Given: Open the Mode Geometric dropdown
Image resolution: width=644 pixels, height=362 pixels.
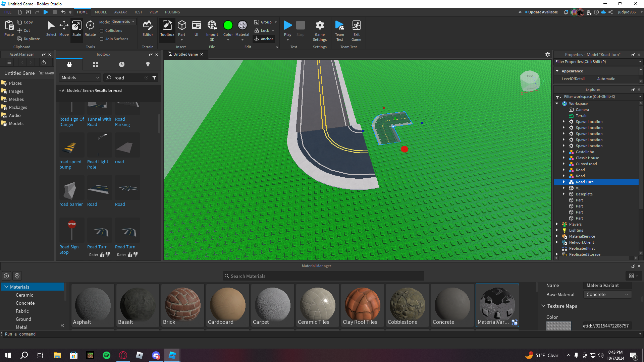Looking at the screenshot, I should pos(123,21).
